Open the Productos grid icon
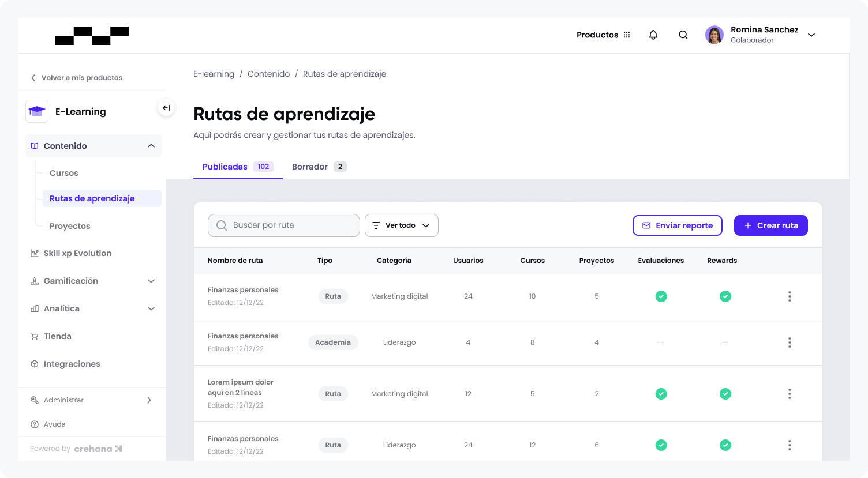Viewport: 868px width, 478px height. [x=627, y=35]
